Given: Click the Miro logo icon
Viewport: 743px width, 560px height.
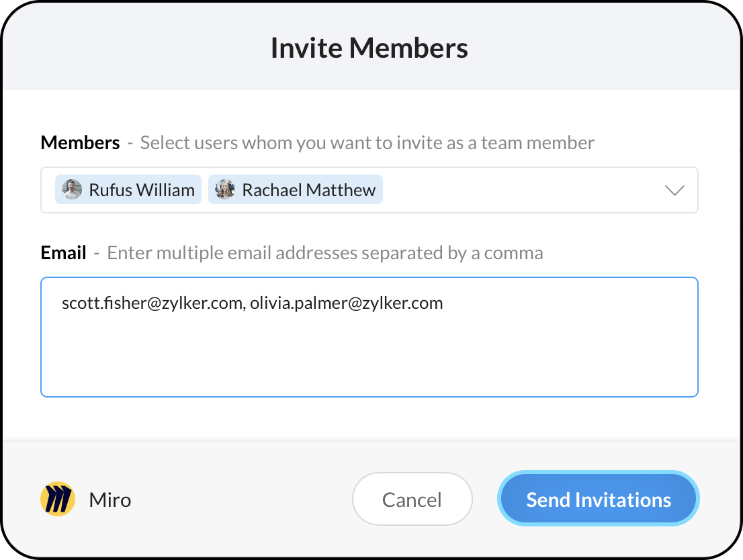Looking at the screenshot, I should [57, 500].
